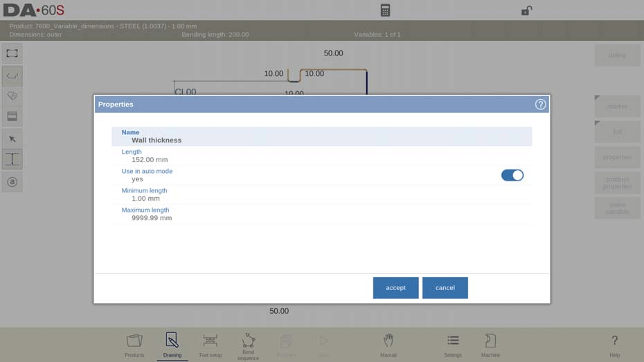
Task: Choose the I-beam dimension tool
Action: point(12,160)
